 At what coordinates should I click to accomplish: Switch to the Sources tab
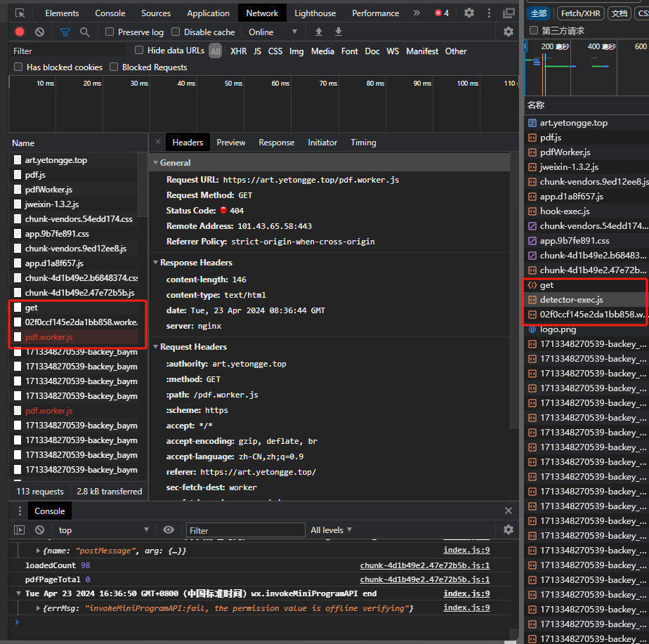156,13
